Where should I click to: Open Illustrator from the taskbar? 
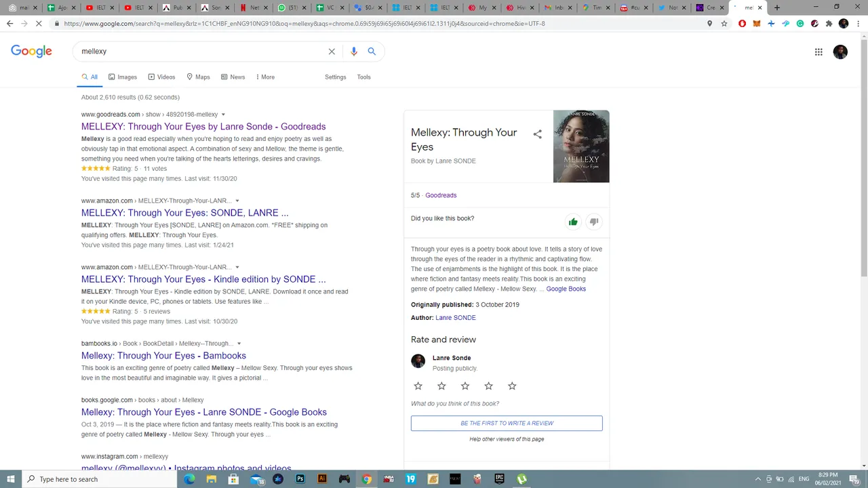323,479
